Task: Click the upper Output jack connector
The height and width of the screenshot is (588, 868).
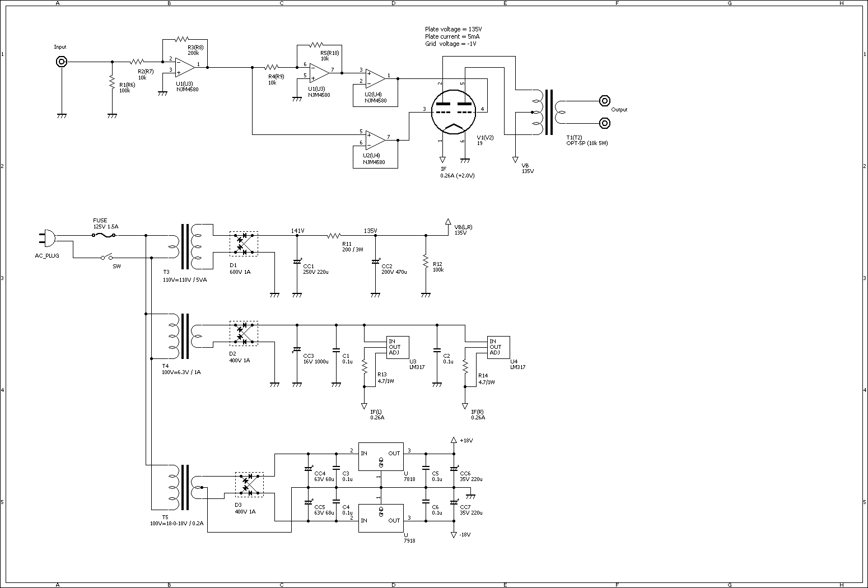Action: tap(605, 101)
